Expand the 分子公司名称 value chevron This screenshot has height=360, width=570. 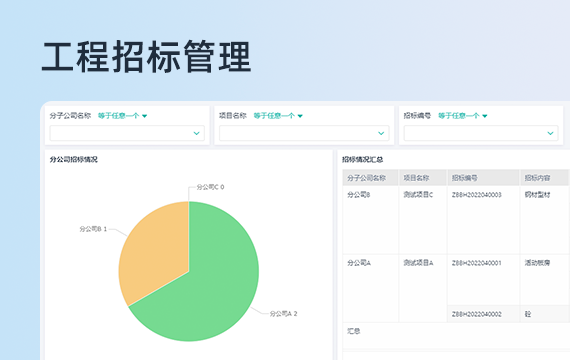(197, 133)
